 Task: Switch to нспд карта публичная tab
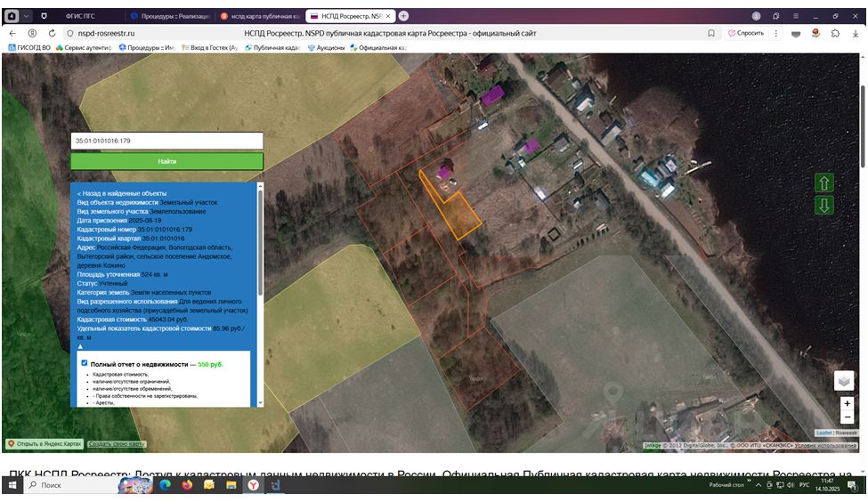260,16
